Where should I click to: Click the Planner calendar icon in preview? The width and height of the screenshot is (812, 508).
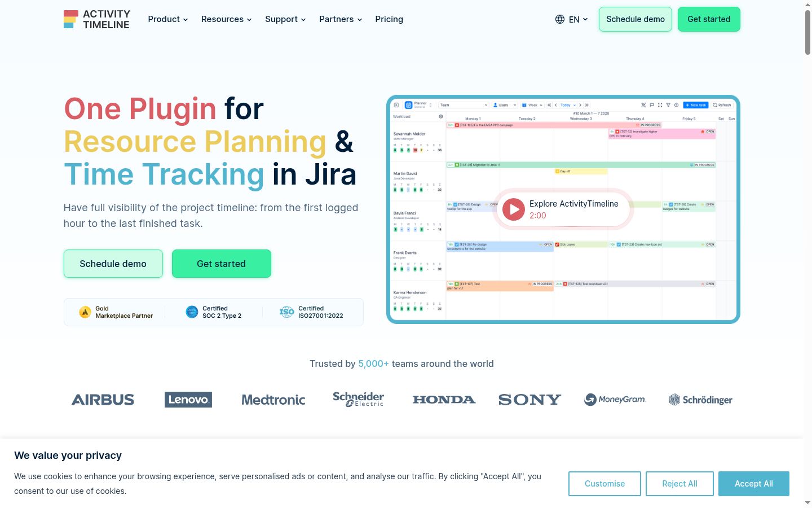click(409, 105)
